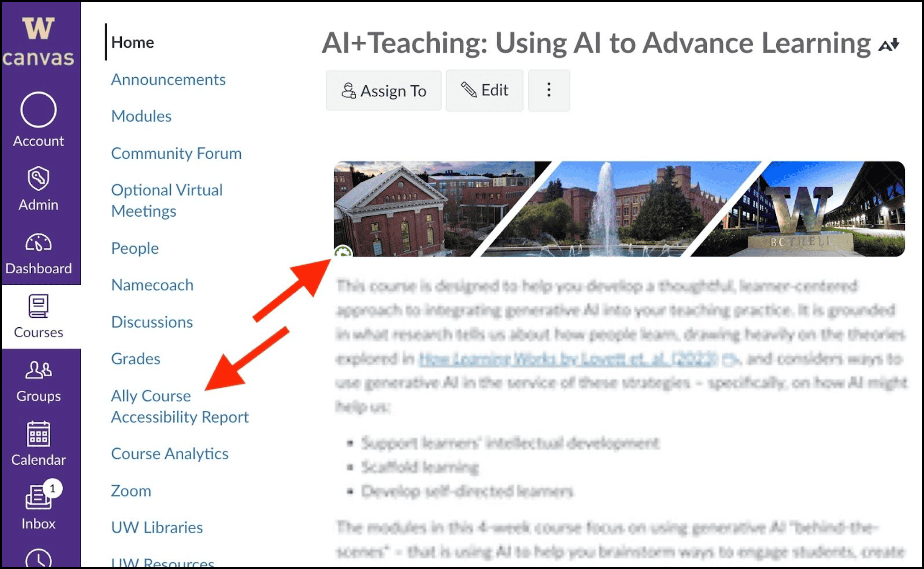Go to Dashboard via speedometer icon

click(38, 243)
